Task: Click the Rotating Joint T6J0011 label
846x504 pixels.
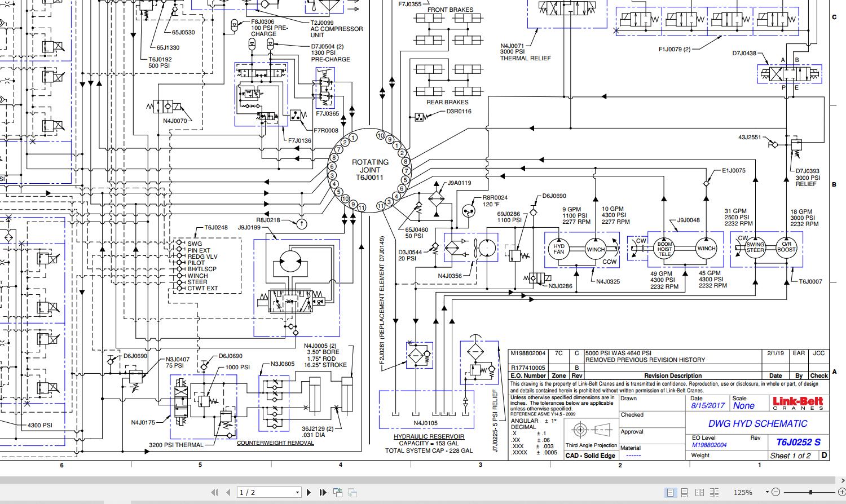Action: pos(370,170)
